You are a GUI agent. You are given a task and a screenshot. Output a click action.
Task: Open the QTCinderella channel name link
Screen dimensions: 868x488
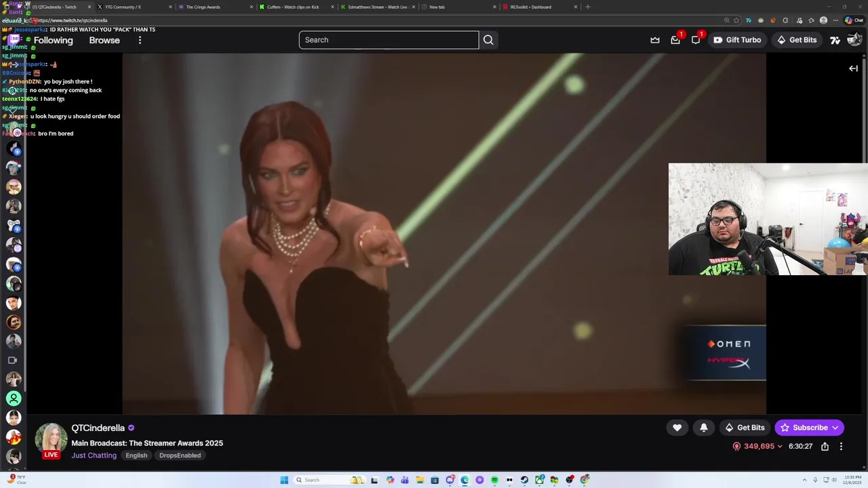coord(98,428)
